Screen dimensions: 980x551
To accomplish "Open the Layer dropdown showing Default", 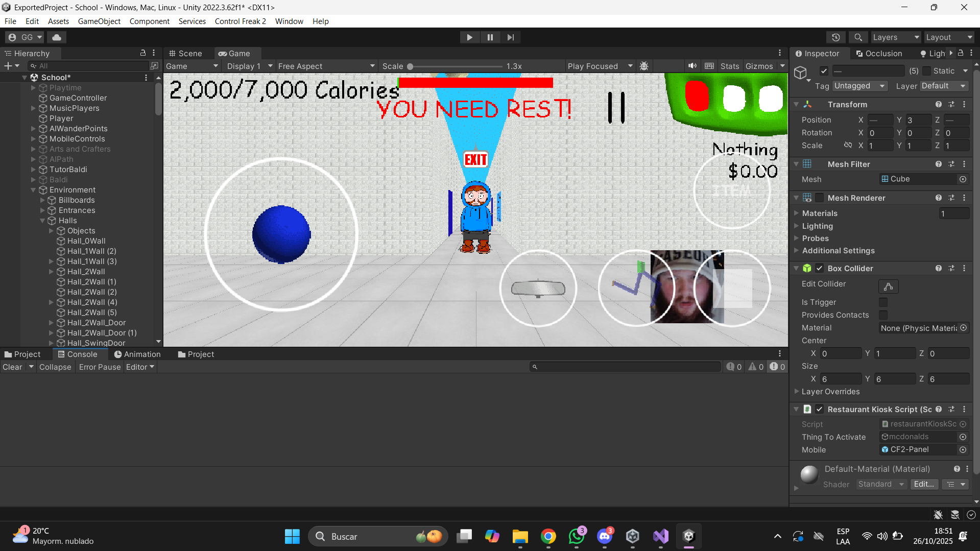I will pyautogui.click(x=944, y=86).
